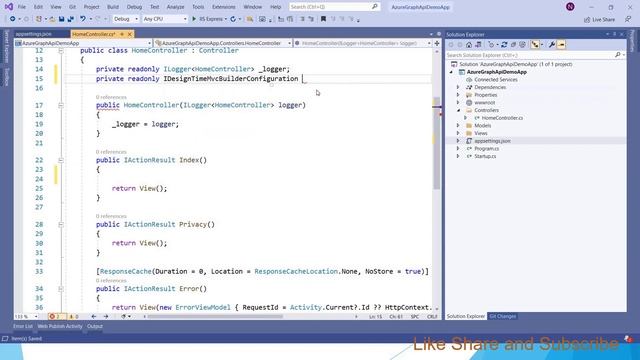The width and height of the screenshot is (640, 360).
Task: Select Program.cs in Solution Explorer
Action: (486, 149)
